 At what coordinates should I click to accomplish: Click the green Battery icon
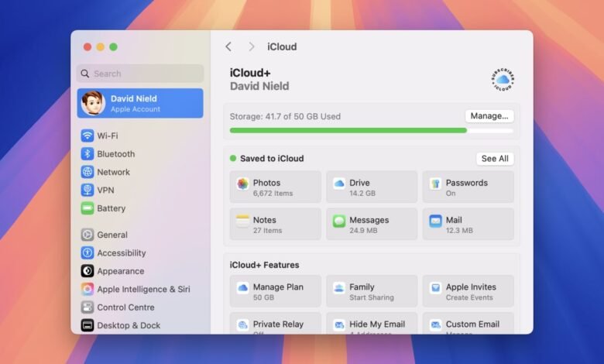87,208
